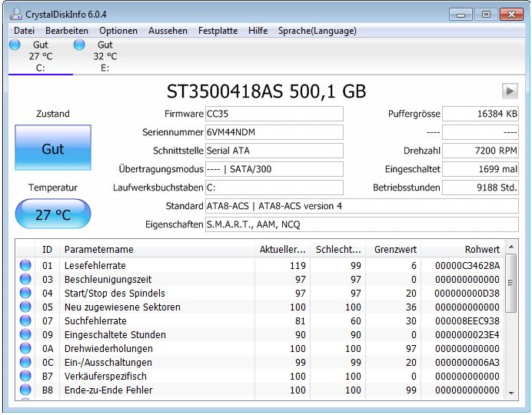Click status orb for Neu zugewiesene Sektoren
The width and height of the screenshot is (532, 415).
pyautogui.click(x=25, y=307)
